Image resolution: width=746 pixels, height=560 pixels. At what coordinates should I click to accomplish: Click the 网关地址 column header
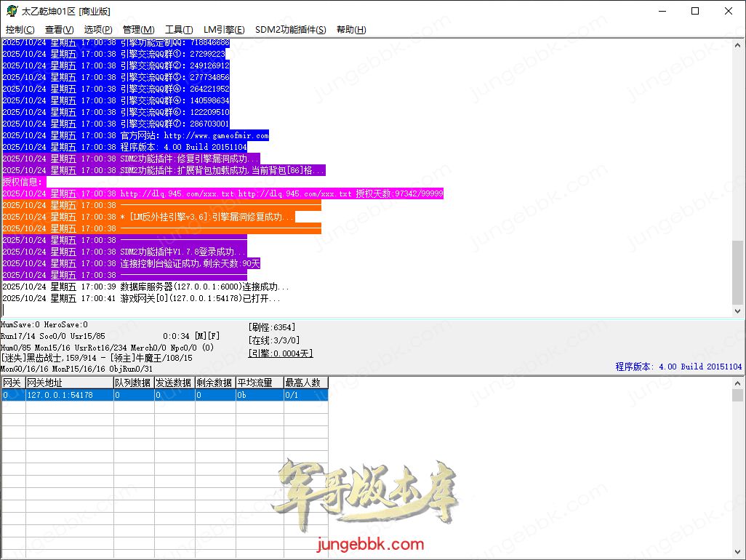pos(68,383)
